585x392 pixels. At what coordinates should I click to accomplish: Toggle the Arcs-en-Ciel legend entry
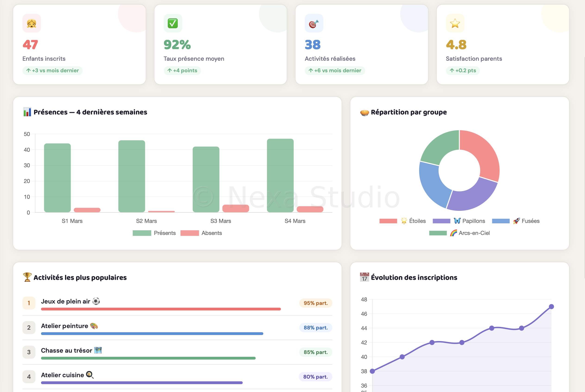[459, 233]
